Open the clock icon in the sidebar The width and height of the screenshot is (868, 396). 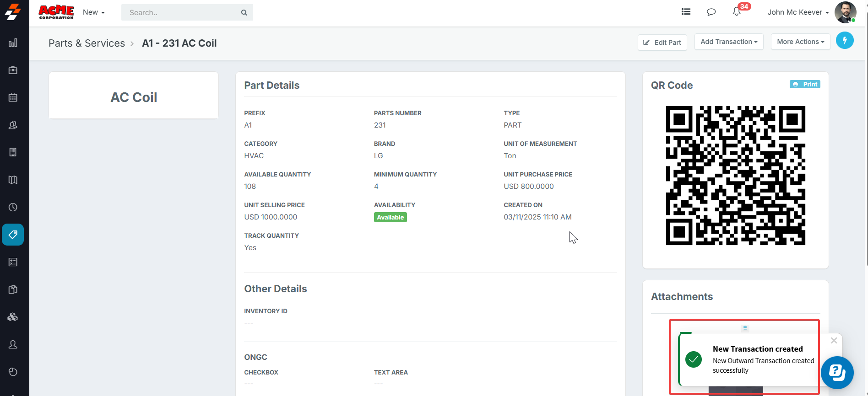(x=13, y=207)
